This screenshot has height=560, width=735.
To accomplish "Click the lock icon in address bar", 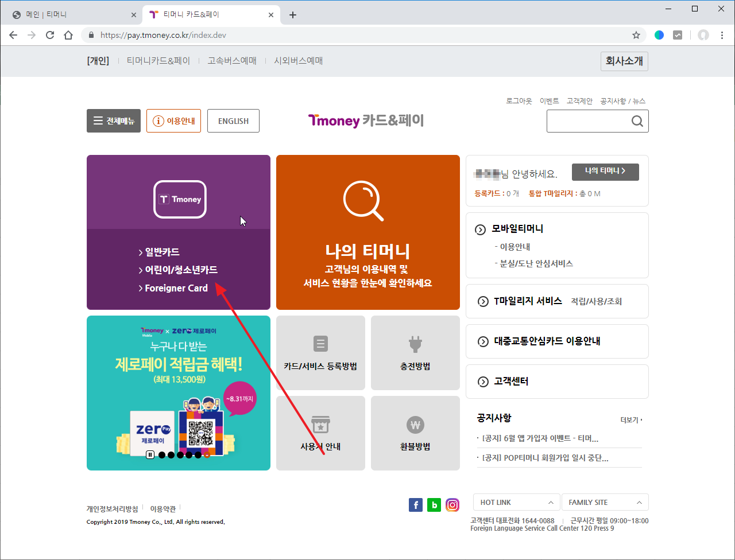I will 91,35.
